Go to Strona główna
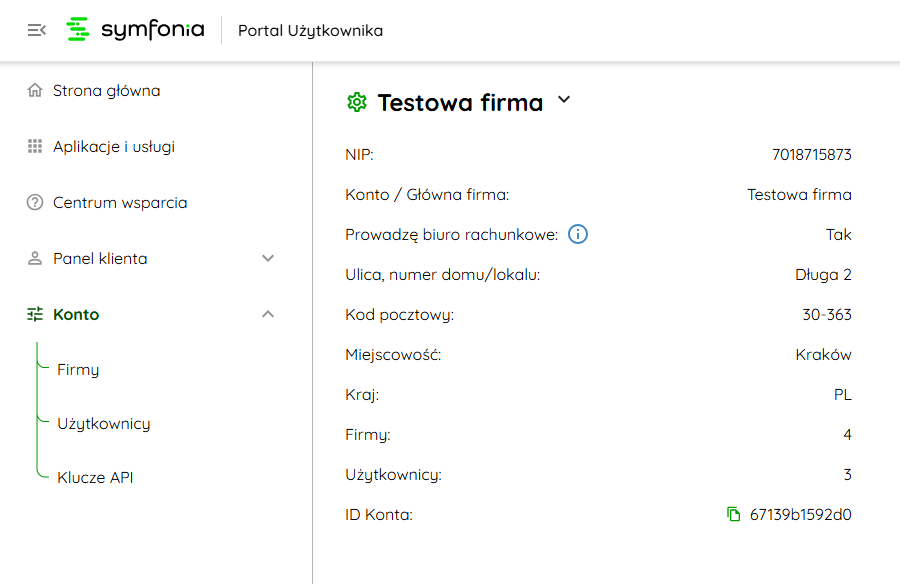The height and width of the screenshot is (584, 900). (106, 91)
